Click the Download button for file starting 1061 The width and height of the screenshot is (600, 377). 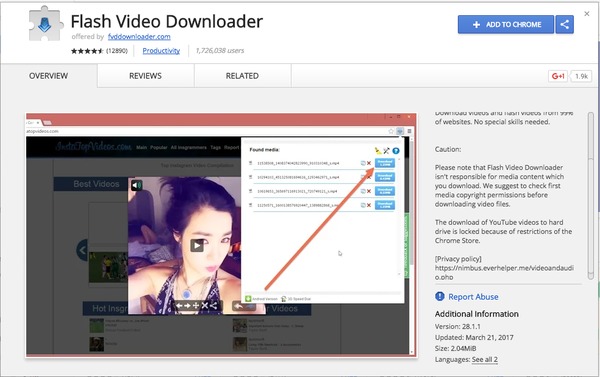coord(385,191)
